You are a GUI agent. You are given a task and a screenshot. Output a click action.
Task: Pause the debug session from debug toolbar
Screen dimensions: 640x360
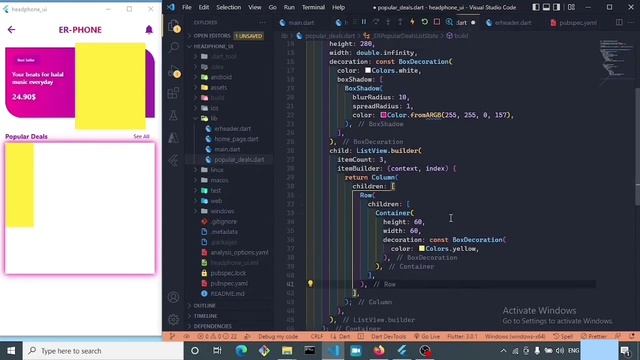pos(363,22)
